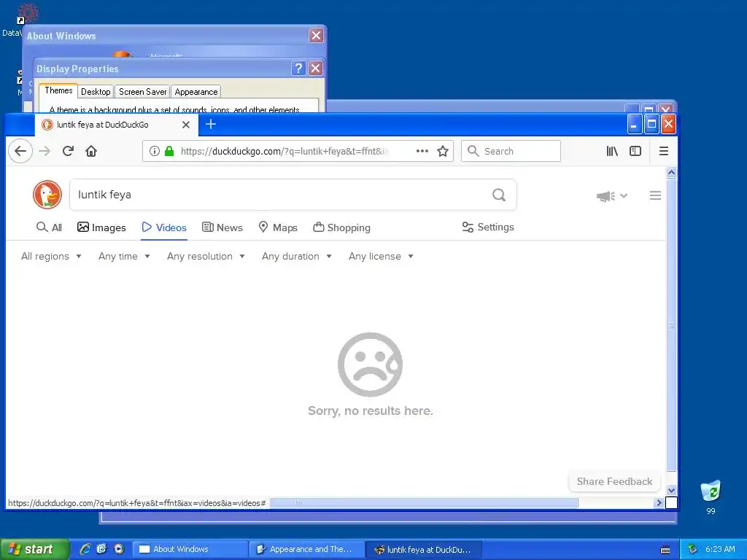This screenshot has height=560, width=747.
Task: Open News results tab
Action: [x=222, y=227]
